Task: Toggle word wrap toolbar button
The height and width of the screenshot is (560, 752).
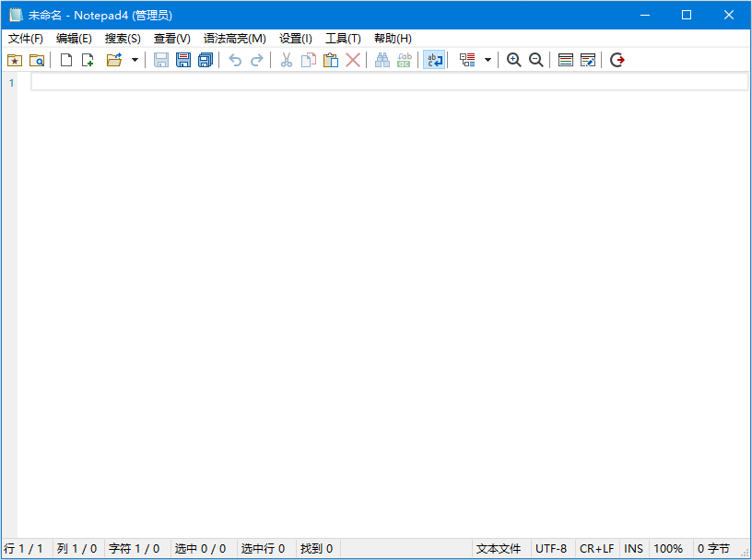Action: coord(433,60)
